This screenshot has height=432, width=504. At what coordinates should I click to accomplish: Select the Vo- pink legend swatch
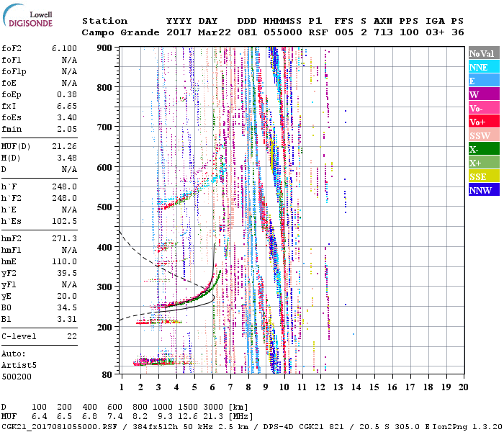pos(484,108)
